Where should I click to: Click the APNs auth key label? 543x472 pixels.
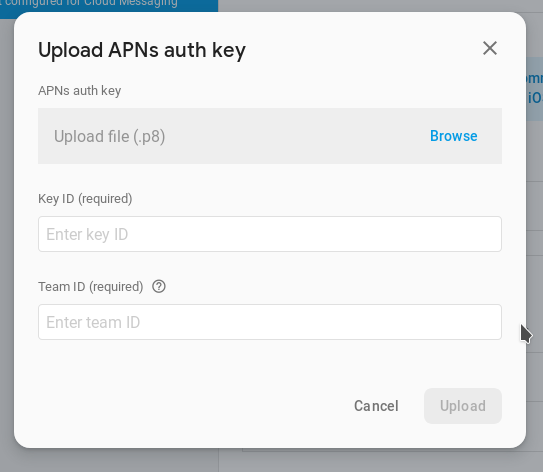pos(80,91)
